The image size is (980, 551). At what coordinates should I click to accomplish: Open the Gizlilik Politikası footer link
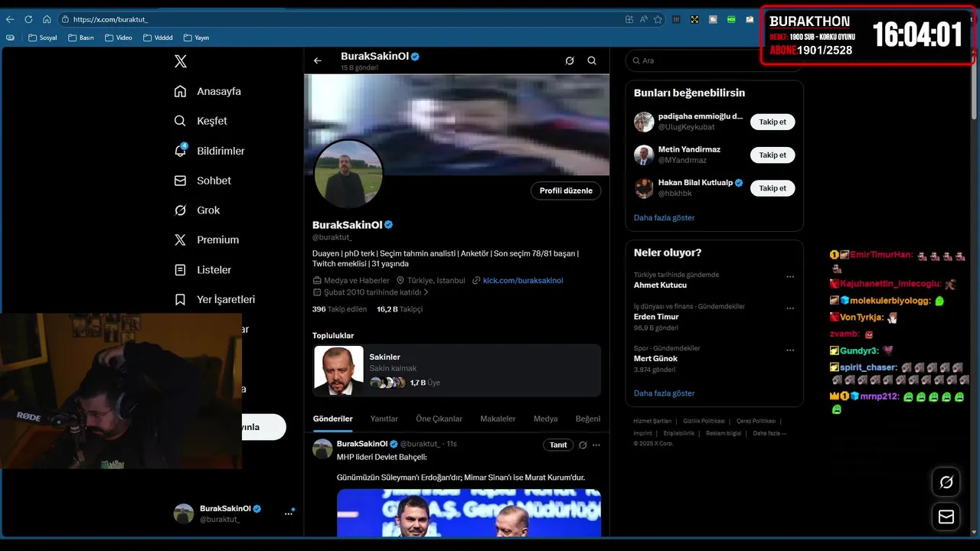tap(704, 421)
